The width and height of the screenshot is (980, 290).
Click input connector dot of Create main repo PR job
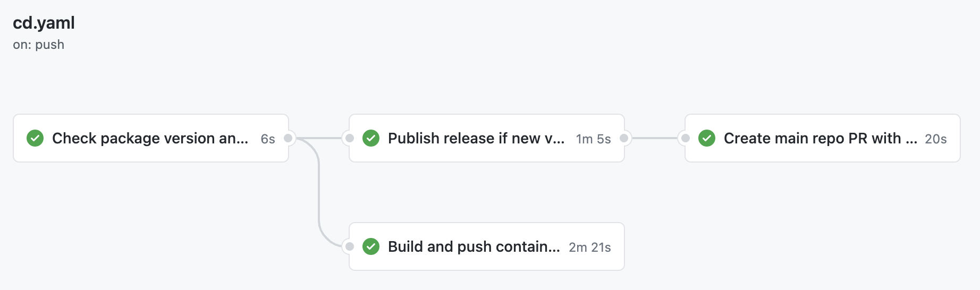[686, 138]
